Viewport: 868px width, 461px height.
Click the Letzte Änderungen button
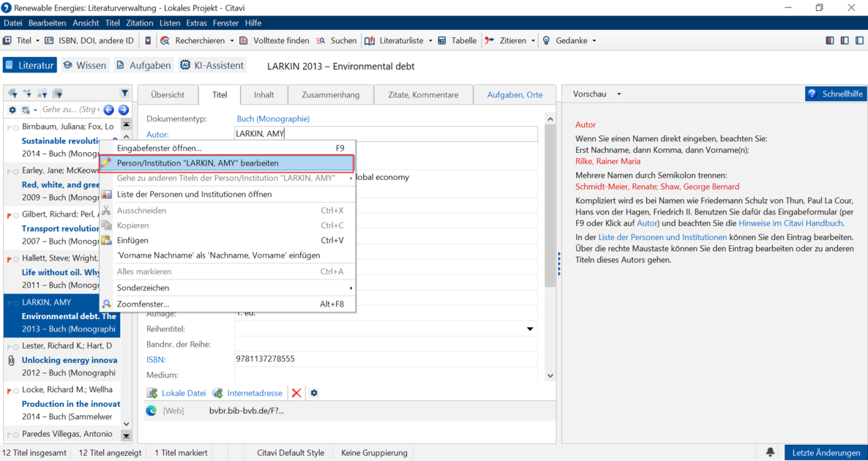click(826, 453)
